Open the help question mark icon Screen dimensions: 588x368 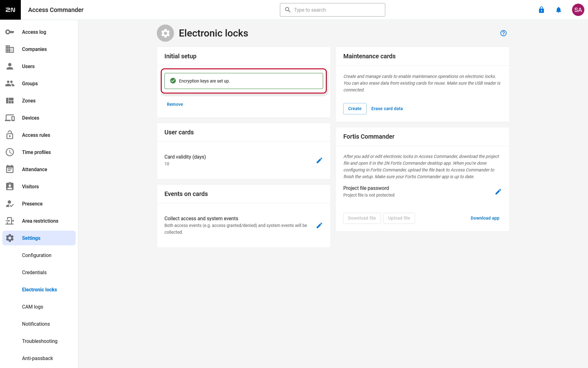click(503, 33)
